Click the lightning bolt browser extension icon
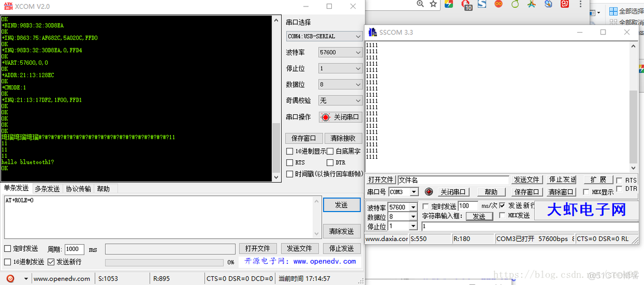This screenshot has height=285, width=644. pyautogui.click(x=449, y=4)
